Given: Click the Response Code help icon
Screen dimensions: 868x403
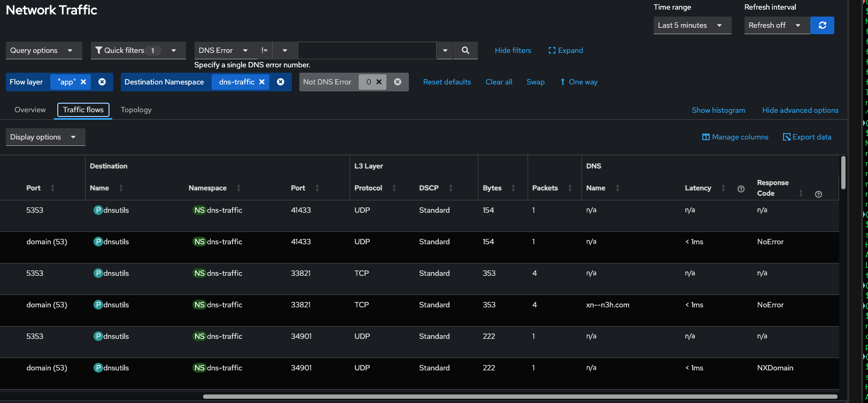Looking at the screenshot, I should coord(818,194).
